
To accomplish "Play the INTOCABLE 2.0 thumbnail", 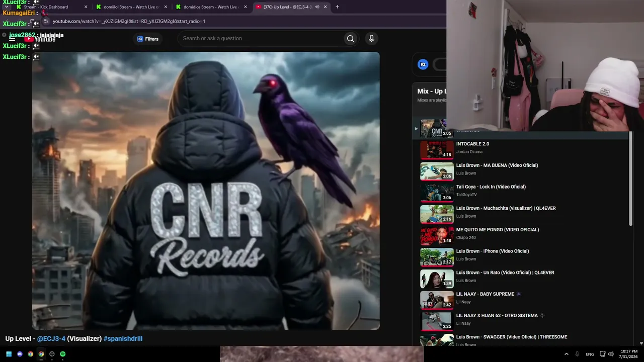I will pyautogui.click(x=437, y=149).
